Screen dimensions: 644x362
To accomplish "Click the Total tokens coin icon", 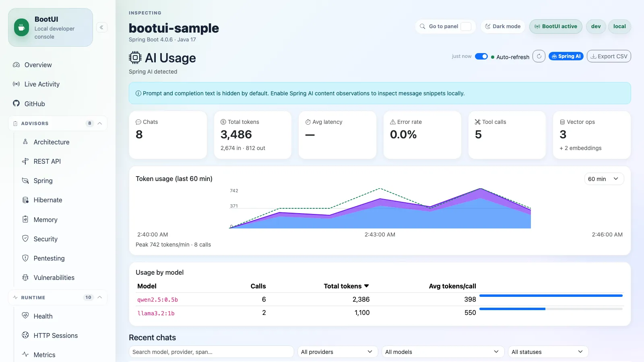I will click(x=223, y=122).
